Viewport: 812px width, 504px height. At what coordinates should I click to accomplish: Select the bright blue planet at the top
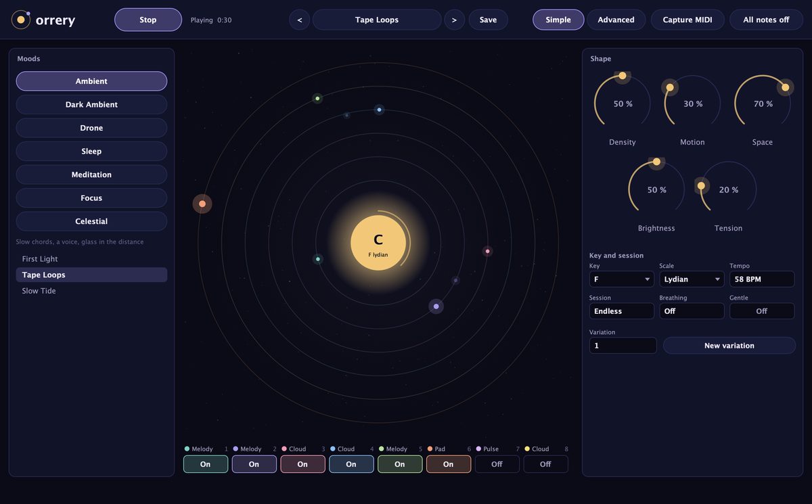pyautogui.click(x=379, y=110)
